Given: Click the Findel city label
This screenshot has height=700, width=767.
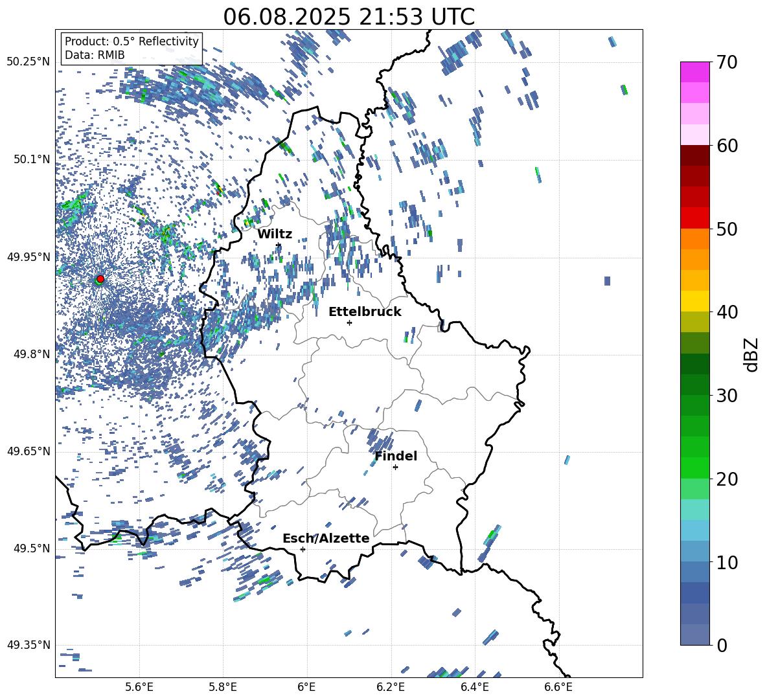Looking at the screenshot, I should click(396, 456).
